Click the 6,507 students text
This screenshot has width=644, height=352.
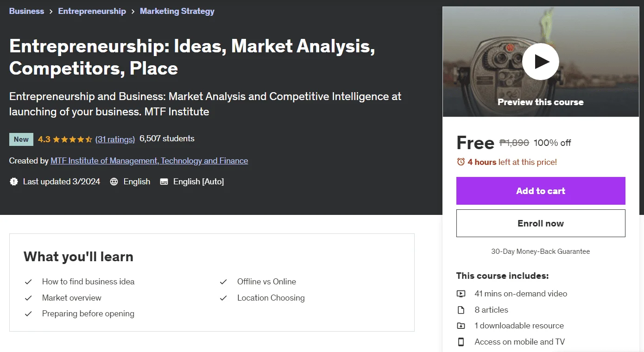[x=167, y=138]
